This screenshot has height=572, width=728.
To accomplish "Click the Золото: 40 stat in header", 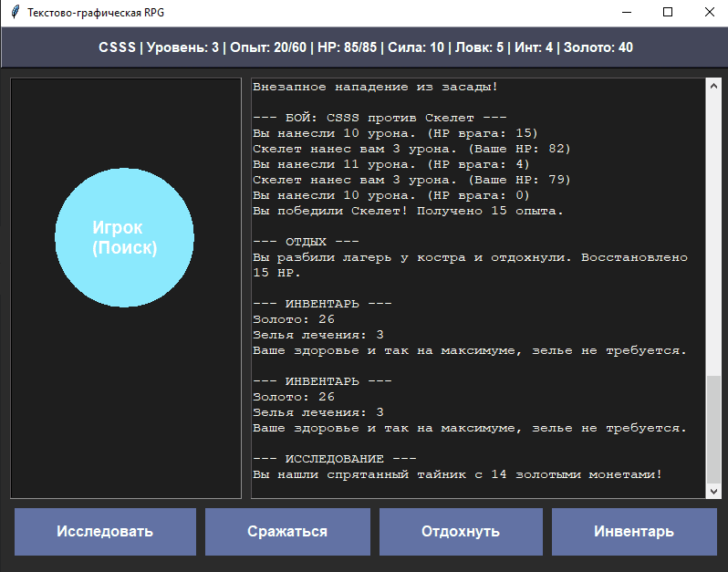I will coord(599,47).
